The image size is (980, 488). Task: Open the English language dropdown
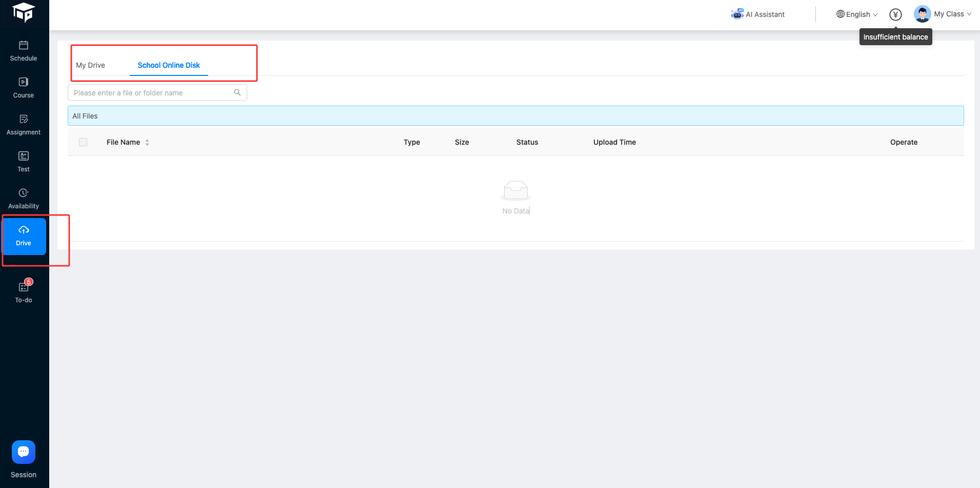856,14
